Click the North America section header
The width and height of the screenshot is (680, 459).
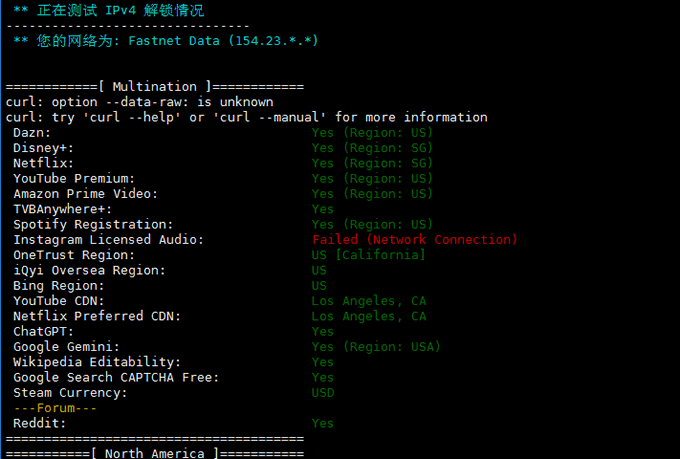click(x=154, y=454)
